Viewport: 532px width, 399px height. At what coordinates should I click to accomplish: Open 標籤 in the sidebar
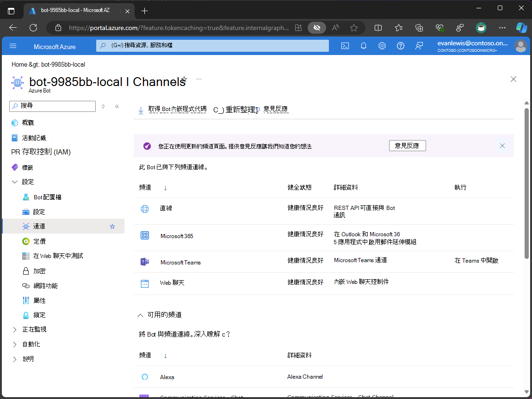point(27,167)
